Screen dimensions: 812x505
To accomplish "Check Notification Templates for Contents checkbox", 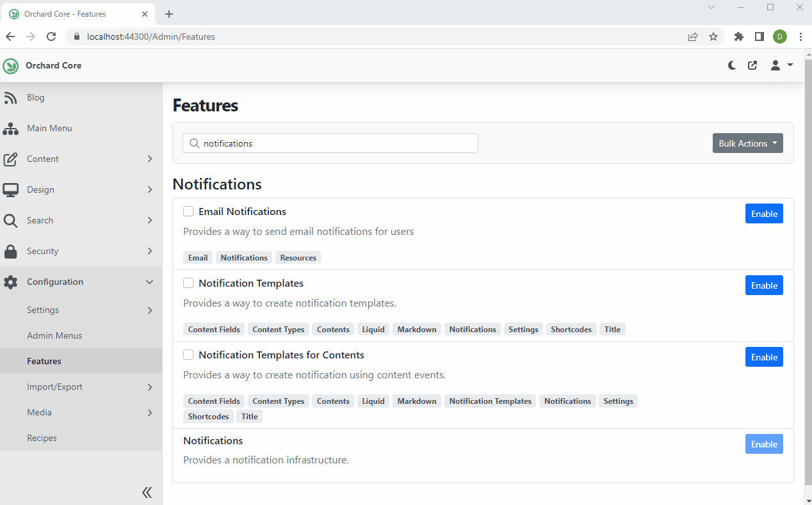I will 188,355.
